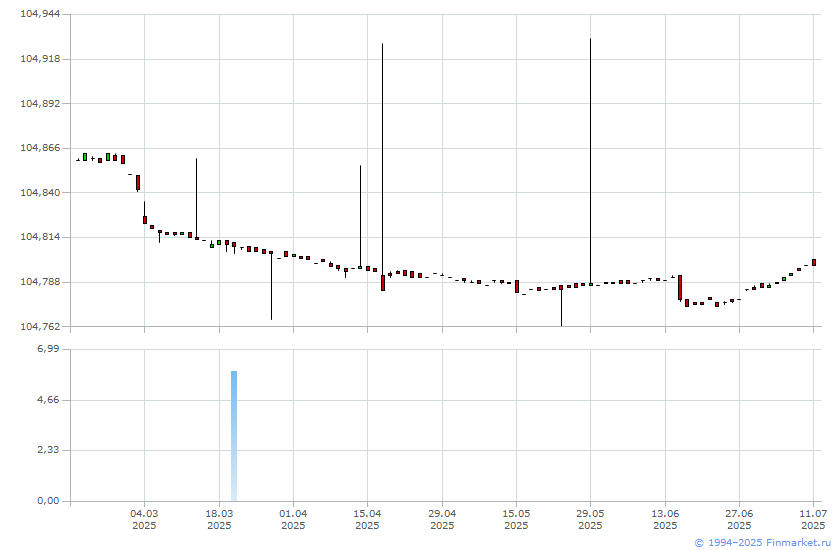Select the long red candle just before 04.03
840x550 pixels.
138,183
